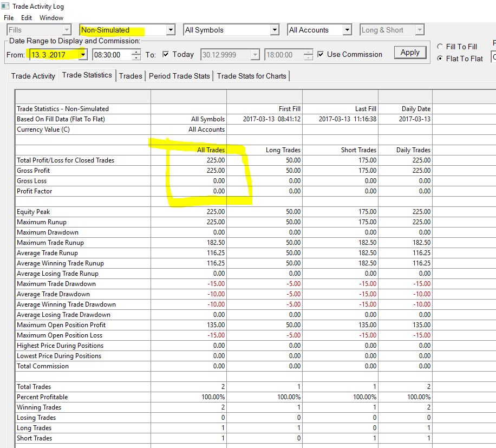Click the Trade Statistics - Non-Simulated title cell
Viewport: 496px width, 448px height.
[x=63, y=109]
